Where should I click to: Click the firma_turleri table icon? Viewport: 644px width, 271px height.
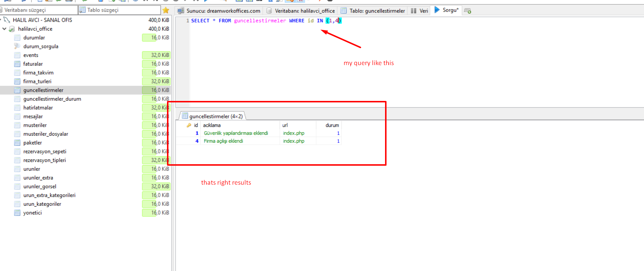17,81
